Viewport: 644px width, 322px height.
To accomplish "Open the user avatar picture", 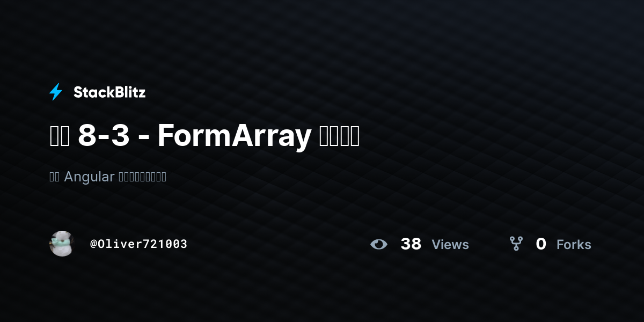I will 62,244.
